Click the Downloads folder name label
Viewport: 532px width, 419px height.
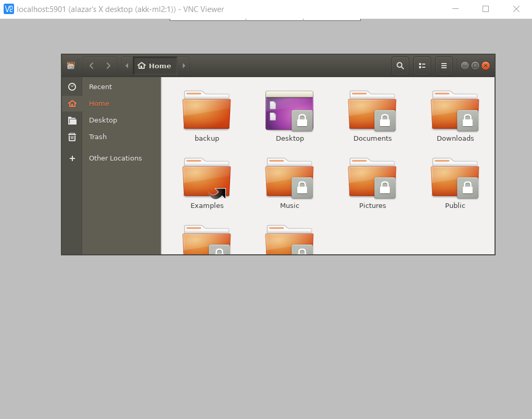click(x=455, y=138)
